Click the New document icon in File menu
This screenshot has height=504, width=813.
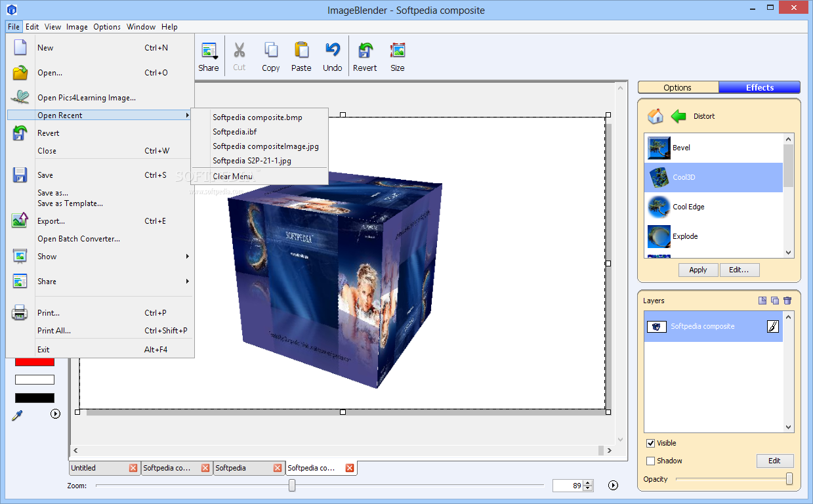(x=20, y=47)
